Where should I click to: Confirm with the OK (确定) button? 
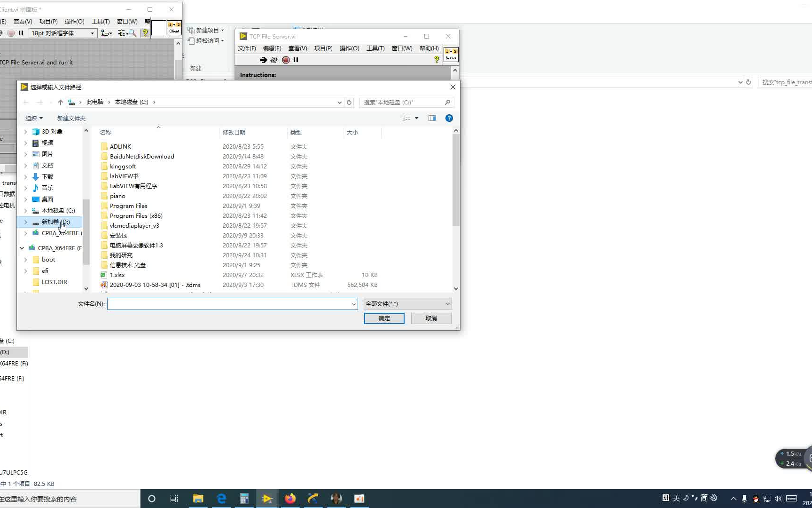point(384,318)
